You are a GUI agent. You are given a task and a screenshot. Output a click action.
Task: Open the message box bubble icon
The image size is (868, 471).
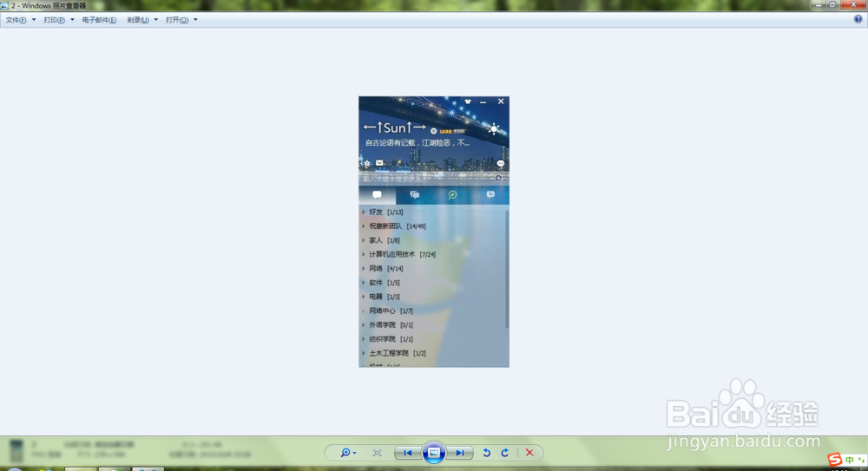pos(501,163)
